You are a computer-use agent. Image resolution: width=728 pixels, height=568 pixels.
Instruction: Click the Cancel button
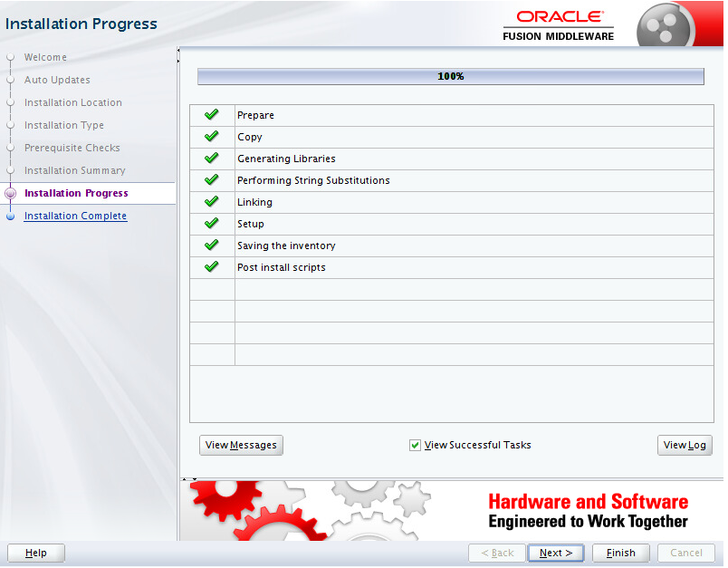(x=685, y=553)
